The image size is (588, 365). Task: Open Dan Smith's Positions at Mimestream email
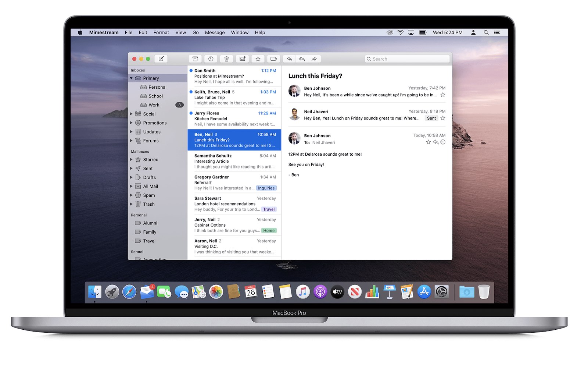[x=234, y=76]
